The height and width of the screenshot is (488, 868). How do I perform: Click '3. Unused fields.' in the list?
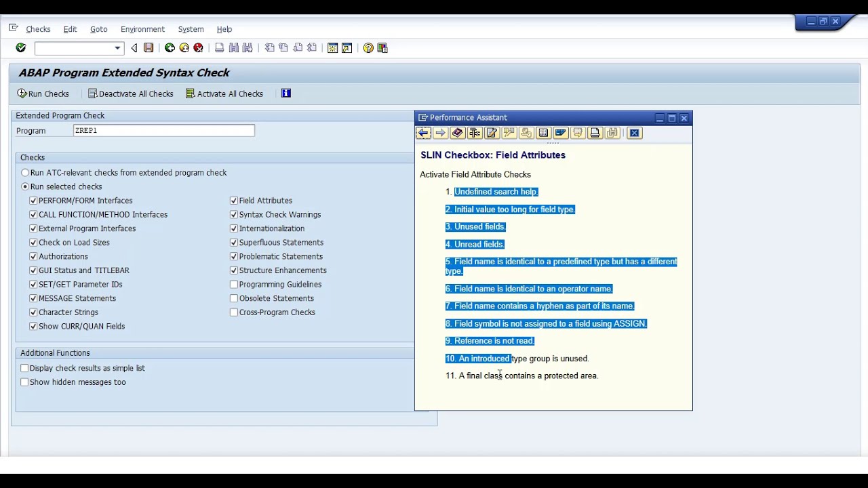pos(475,226)
